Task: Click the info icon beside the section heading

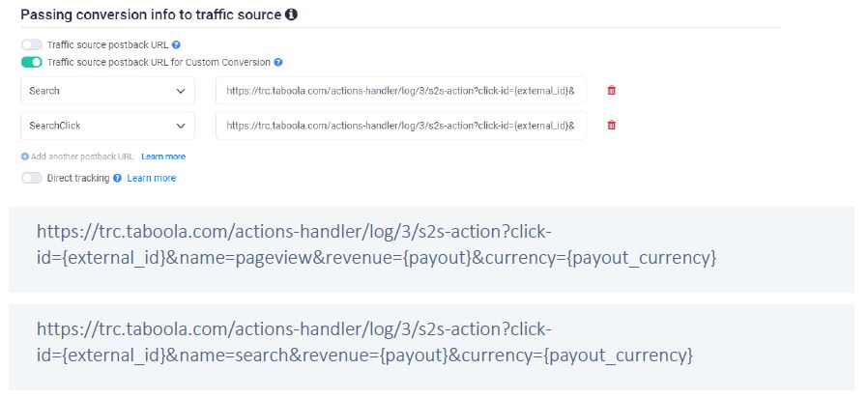Action: point(292,15)
